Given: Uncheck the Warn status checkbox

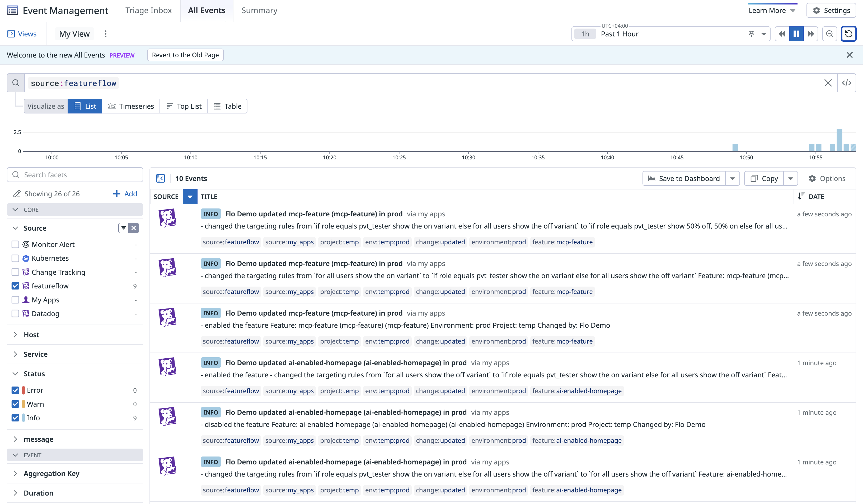Looking at the screenshot, I should [x=15, y=404].
